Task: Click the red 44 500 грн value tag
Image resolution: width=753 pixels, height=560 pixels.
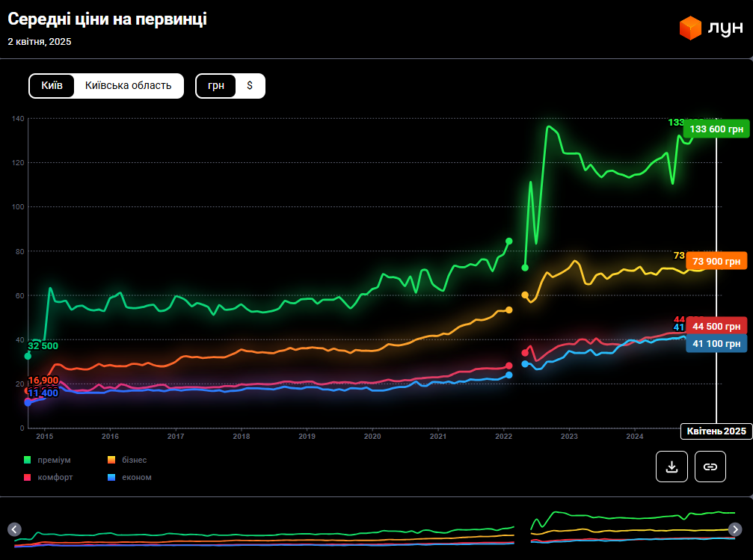Action: click(x=716, y=326)
